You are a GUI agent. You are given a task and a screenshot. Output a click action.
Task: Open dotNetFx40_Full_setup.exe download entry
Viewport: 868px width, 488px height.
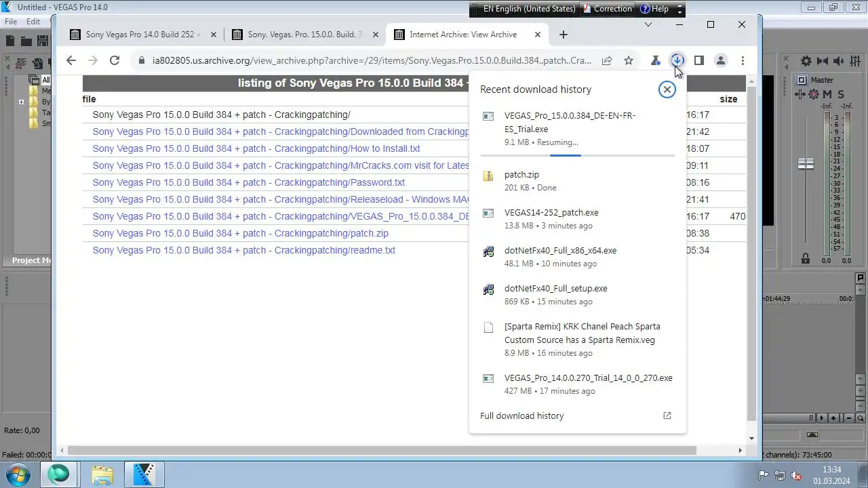point(577,295)
